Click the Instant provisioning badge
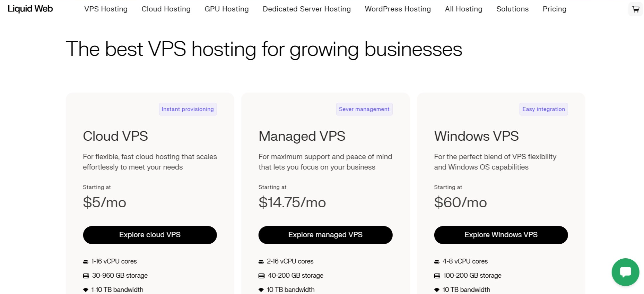Viewport: 644px width, 294px height. click(188, 109)
